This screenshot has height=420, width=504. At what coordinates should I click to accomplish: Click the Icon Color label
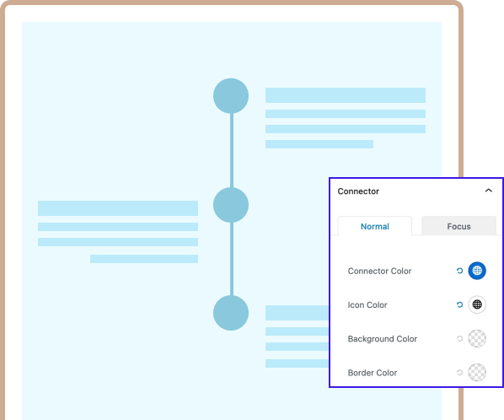pyautogui.click(x=367, y=304)
